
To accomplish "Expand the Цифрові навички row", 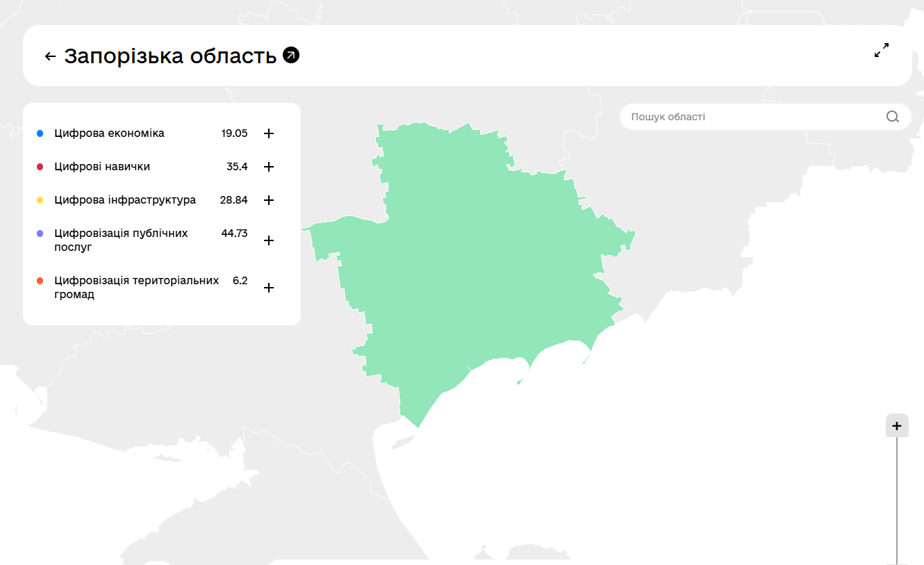I will (x=269, y=167).
